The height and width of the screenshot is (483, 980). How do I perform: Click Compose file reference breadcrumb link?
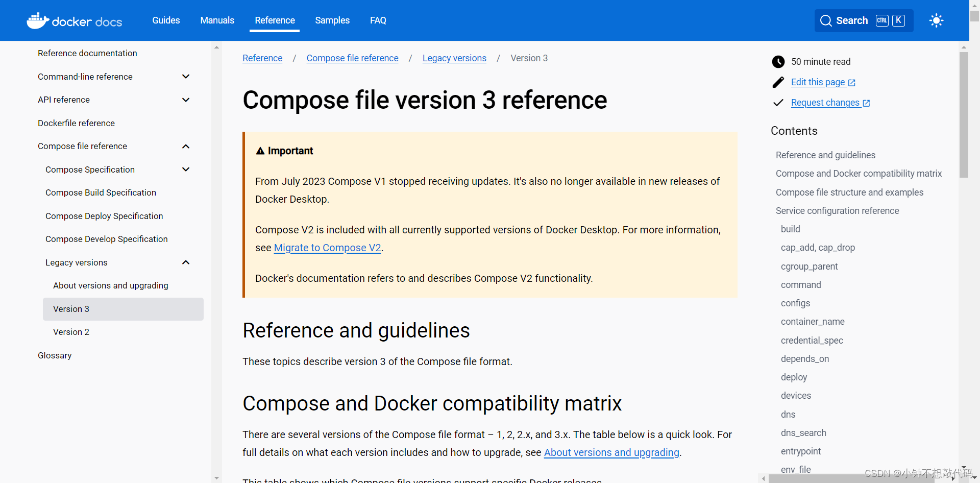tap(353, 58)
